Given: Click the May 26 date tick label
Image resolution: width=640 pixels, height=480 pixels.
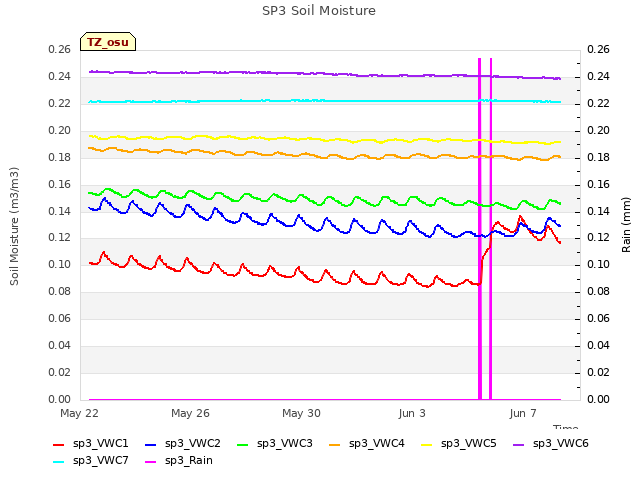Looking at the screenshot, I should 190,413.
